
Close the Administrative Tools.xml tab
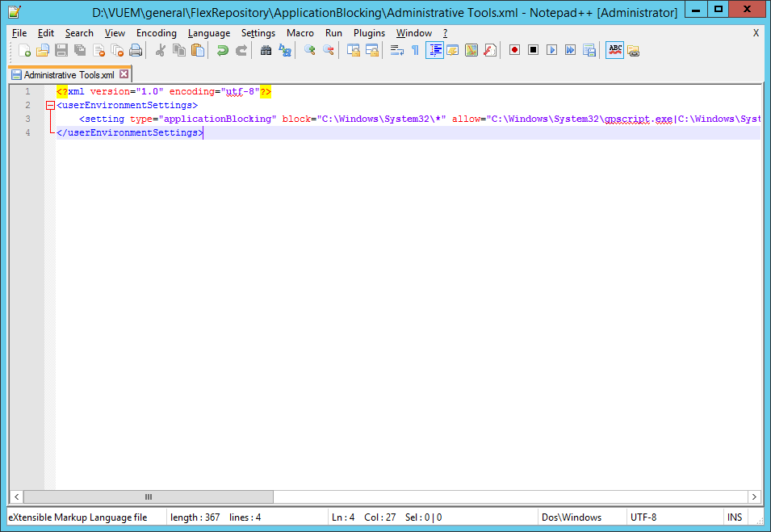pyautogui.click(x=124, y=74)
